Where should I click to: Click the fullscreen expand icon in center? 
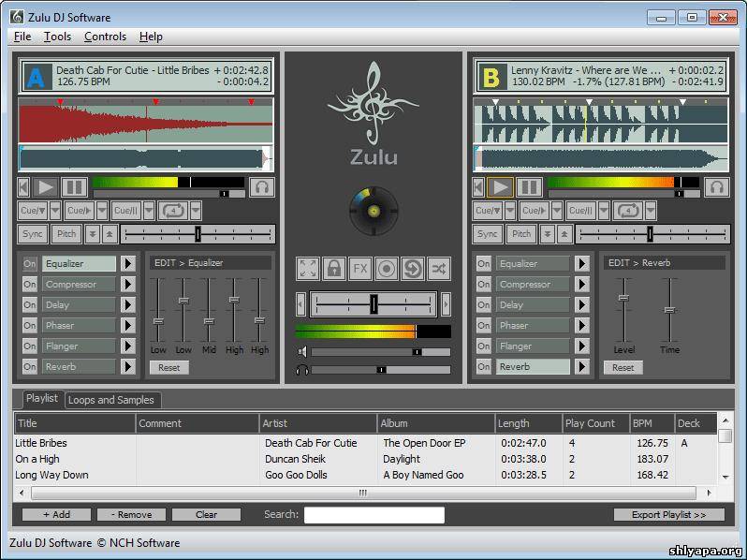click(308, 269)
